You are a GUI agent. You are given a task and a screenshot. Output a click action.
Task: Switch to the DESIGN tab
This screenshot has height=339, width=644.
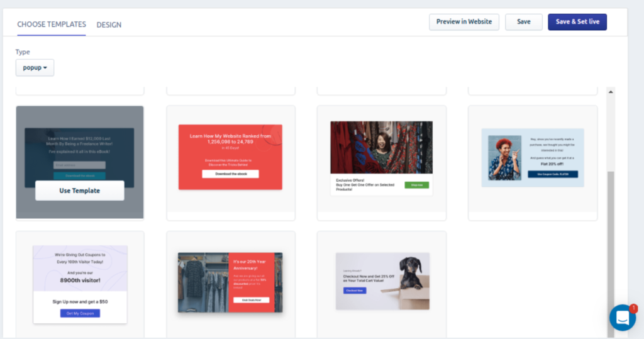109,25
